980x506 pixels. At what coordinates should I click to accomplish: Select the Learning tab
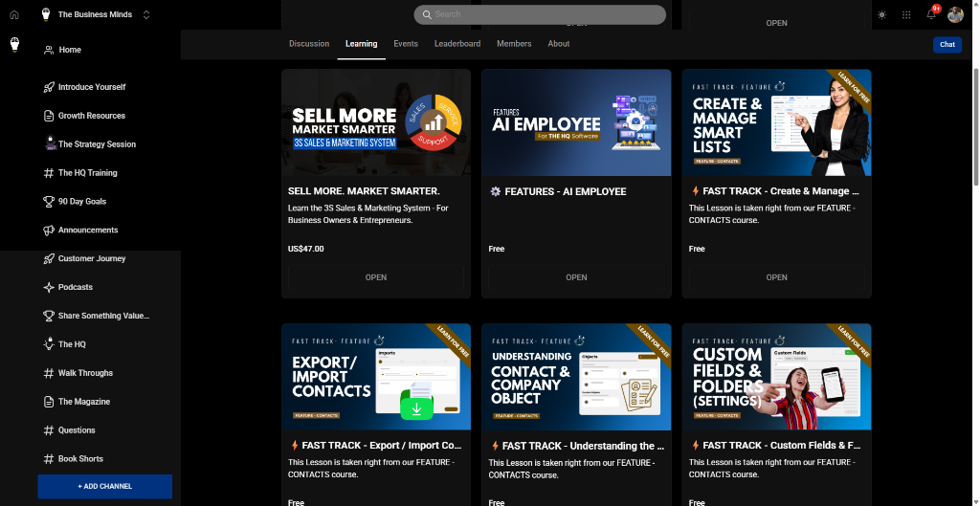pyautogui.click(x=361, y=44)
